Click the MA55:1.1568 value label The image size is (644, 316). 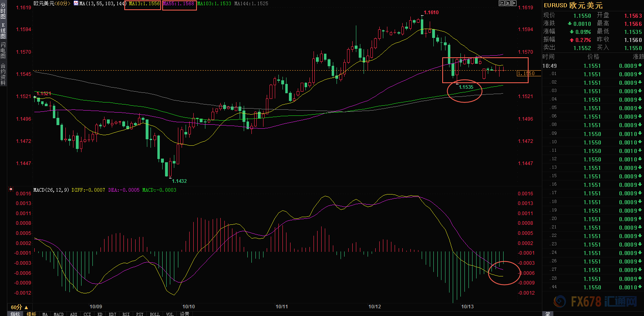click(x=178, y=3)
